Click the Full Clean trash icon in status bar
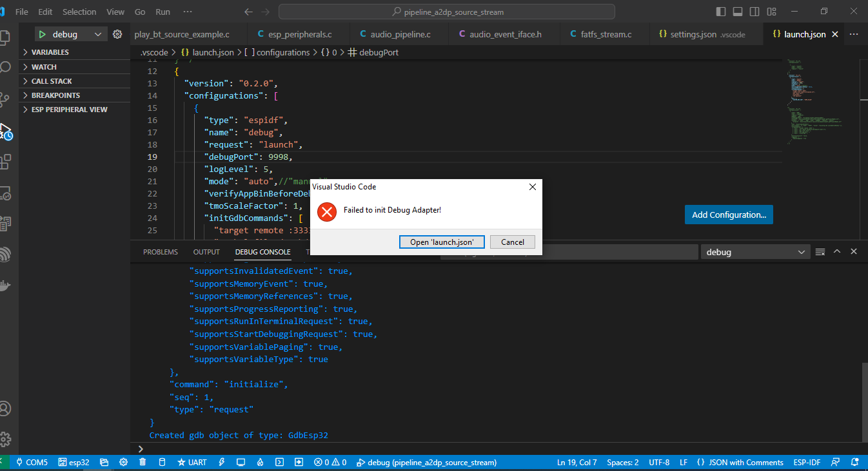The width and height of the screenshot is (868, 471). pos(143,463)
